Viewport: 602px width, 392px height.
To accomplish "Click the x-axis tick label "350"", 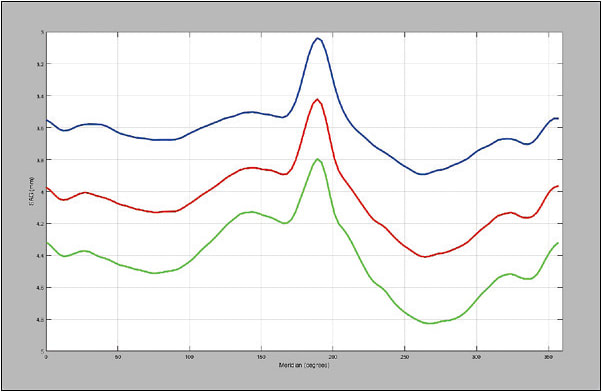I will point(548,357).
